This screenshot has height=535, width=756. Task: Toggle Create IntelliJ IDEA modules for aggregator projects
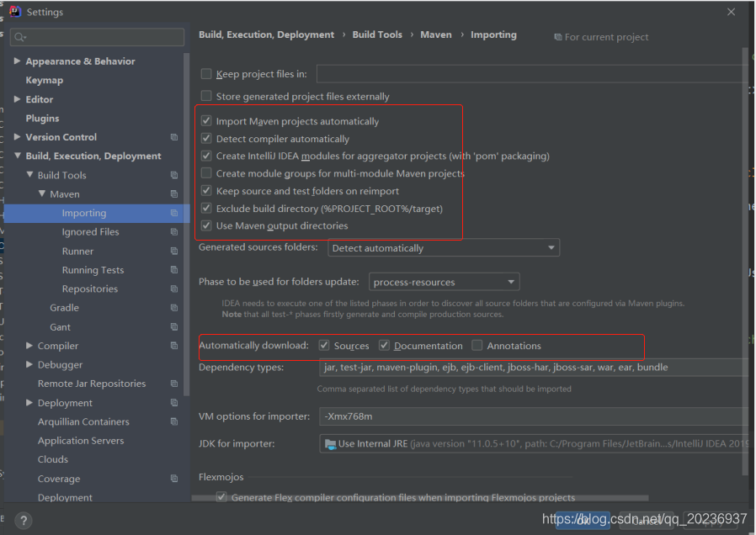click(206, 156)
